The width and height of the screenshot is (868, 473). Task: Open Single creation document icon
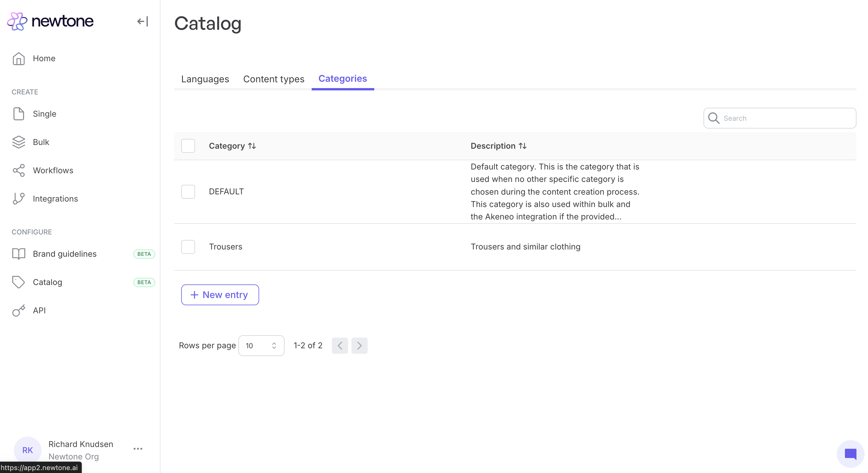pos(18,114)
